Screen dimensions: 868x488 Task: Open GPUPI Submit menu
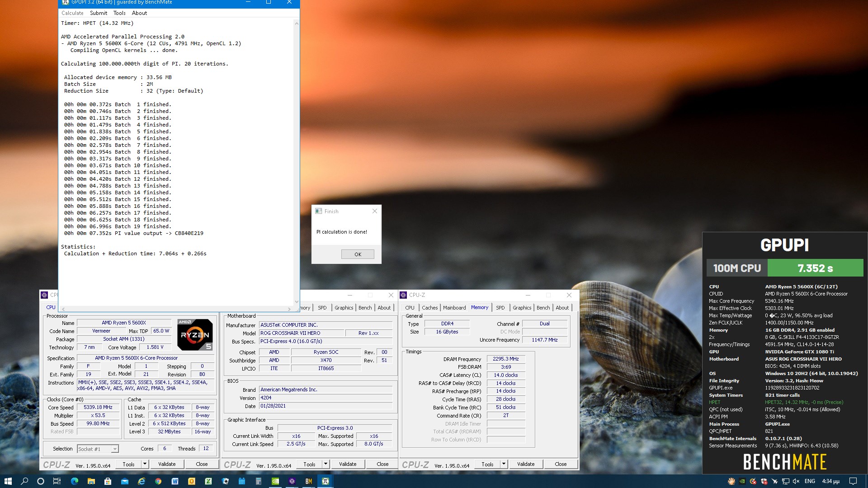(x=99, y=13)
